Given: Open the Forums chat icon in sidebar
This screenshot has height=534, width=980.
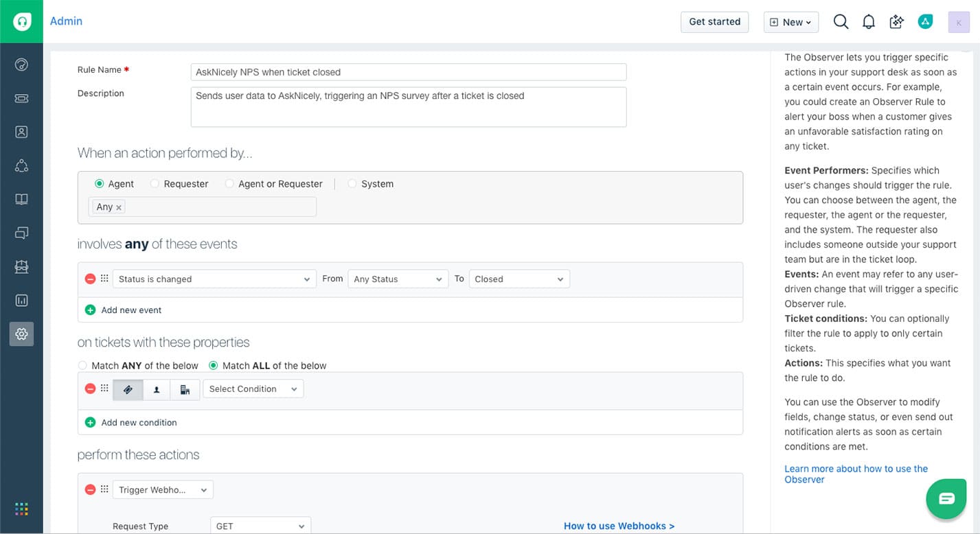Looking at the screenshot, I should 21,233.
